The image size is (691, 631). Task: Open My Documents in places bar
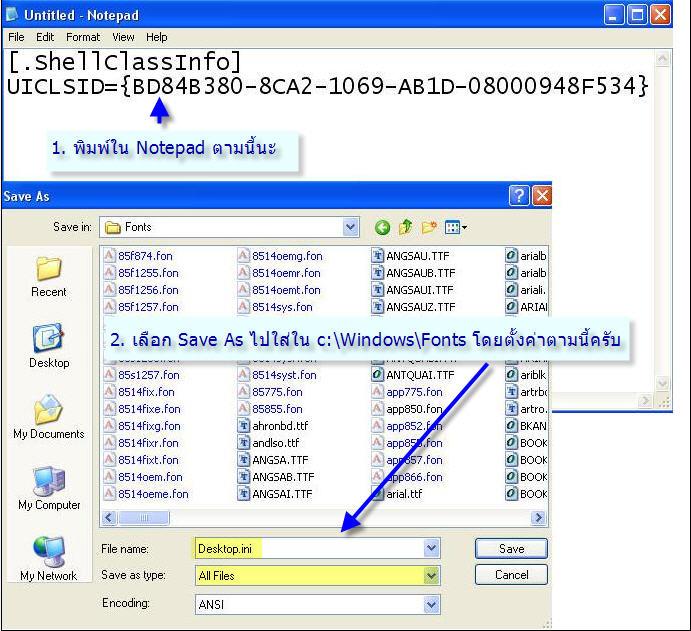point(48,417)
